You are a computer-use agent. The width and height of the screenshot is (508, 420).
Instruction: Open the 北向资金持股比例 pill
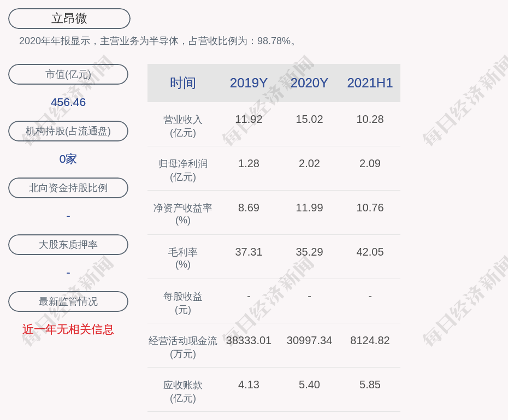pos(68,188)
